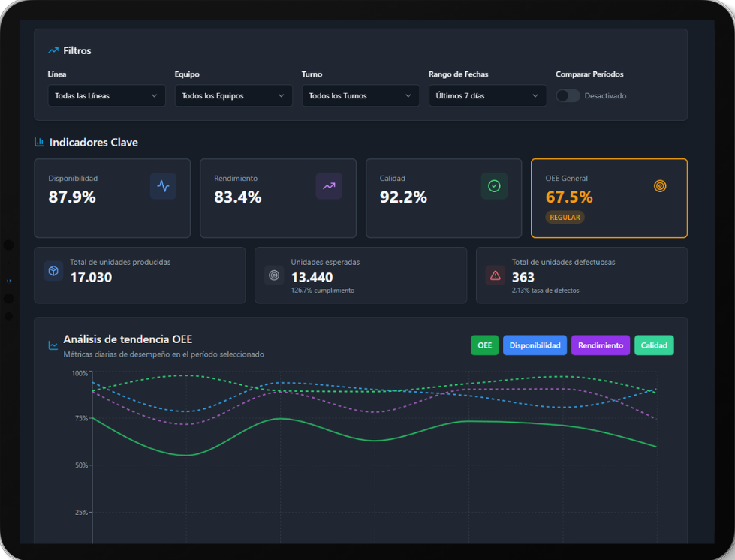The height and width of the screenshot is (560, 735).
Task: Click the Disponibilidad pulse icon
Action: [x=163, y=186]
